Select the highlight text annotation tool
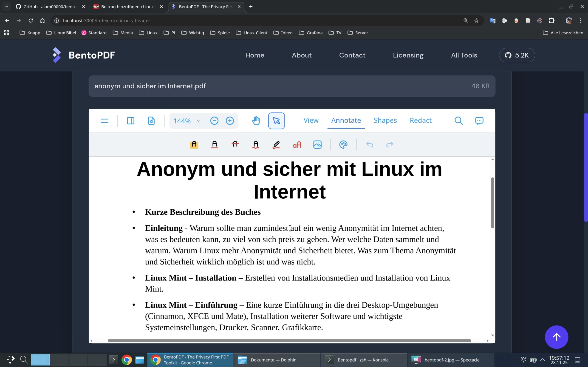This screenshot has width=588, height=367. pyautogui.click(x=194, y=145)
